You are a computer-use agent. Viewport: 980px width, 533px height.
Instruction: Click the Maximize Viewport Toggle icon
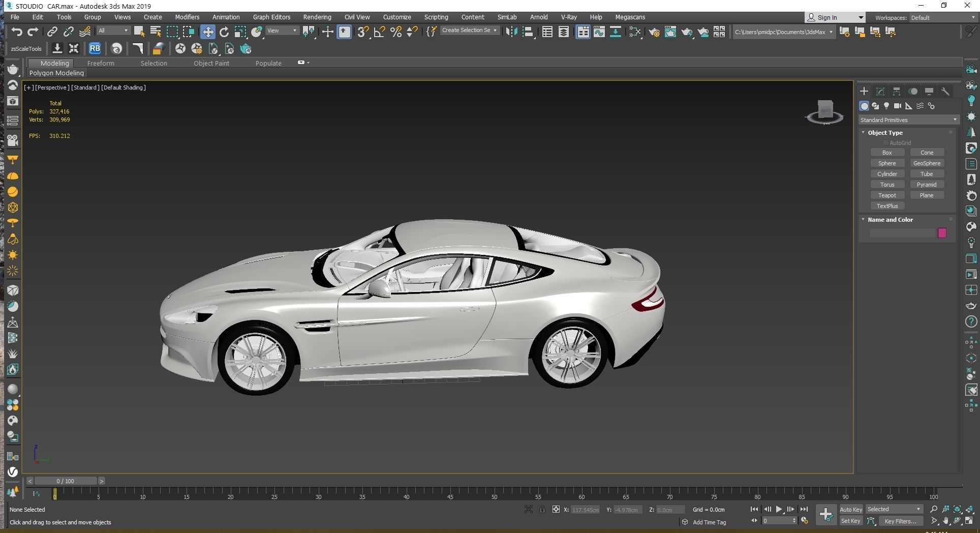click(970, 521)
